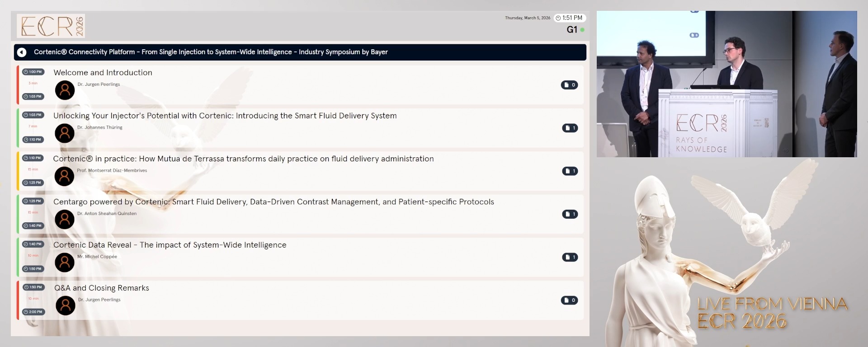
Task: Click the 1:40 PM start time badge
Action: (x=33, y=244)
